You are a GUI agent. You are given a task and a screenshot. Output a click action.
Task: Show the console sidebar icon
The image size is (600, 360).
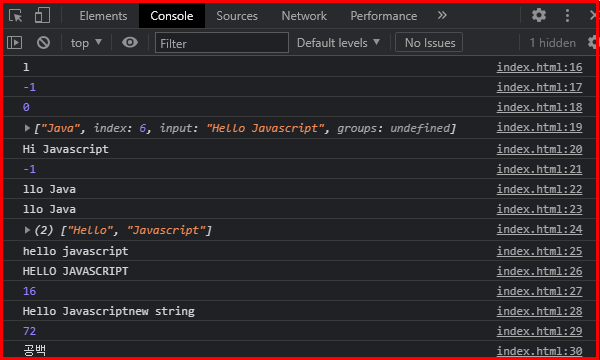click(15, 42)
